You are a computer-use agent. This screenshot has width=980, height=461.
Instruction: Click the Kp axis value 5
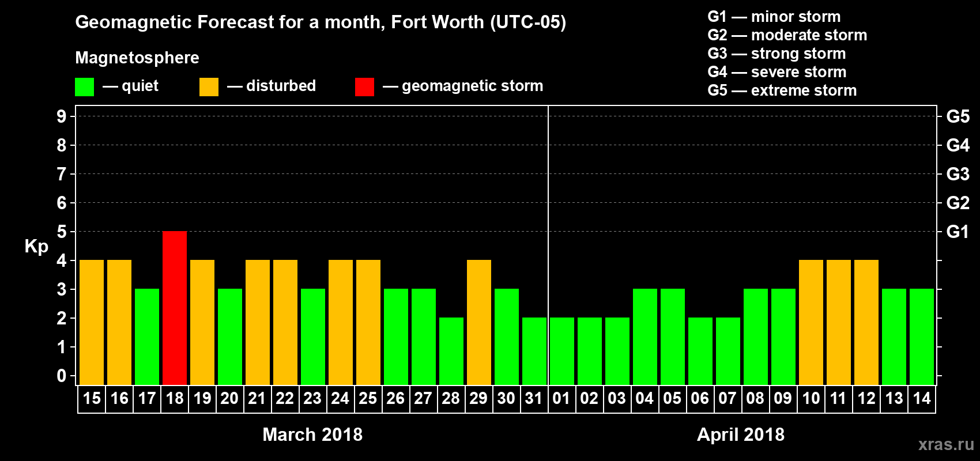pyautogui.click(x=62, y=232)
